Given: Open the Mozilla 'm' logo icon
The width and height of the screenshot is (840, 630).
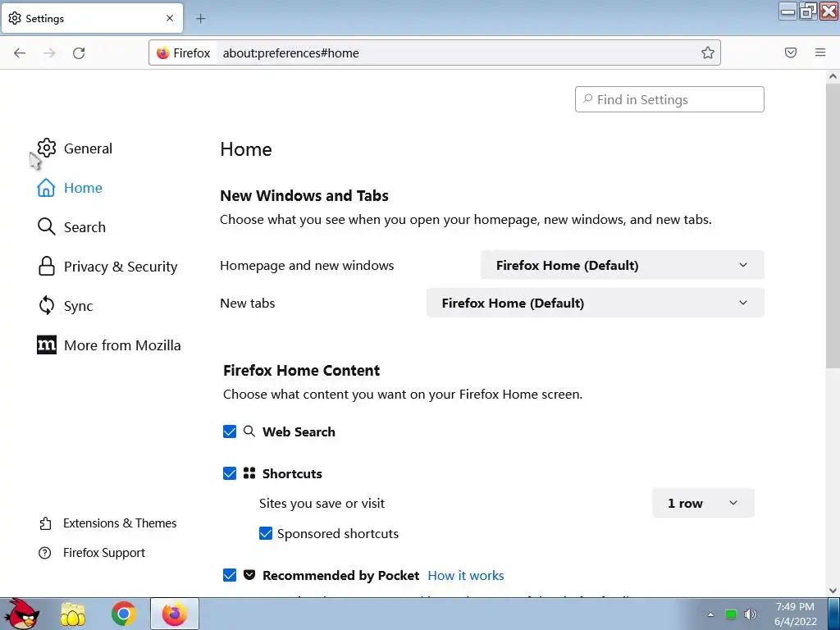Looking at the screenshot, I should [x=47, y=345].
